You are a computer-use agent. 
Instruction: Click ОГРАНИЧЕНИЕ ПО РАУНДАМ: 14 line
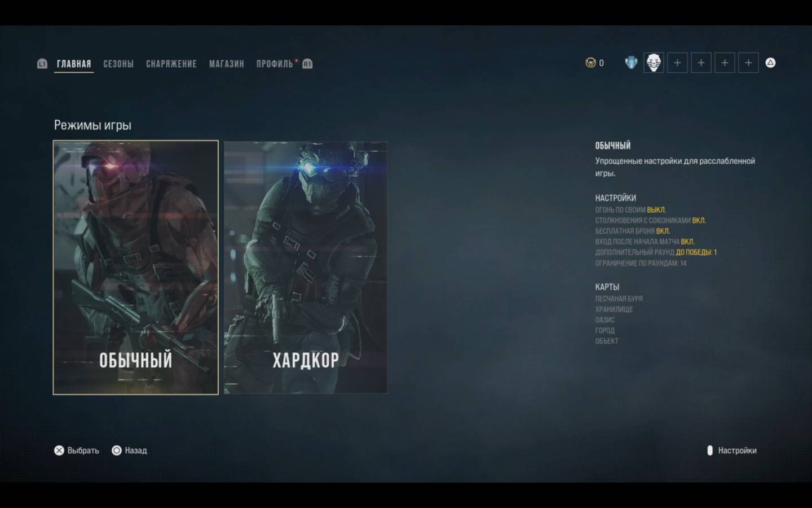(x=641, y=264)
